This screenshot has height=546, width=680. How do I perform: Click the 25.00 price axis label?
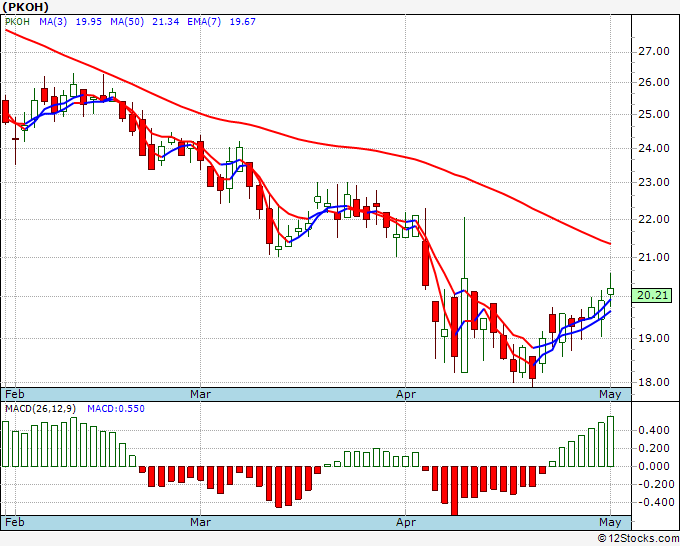pyautogui.click(x=654, y=114)
